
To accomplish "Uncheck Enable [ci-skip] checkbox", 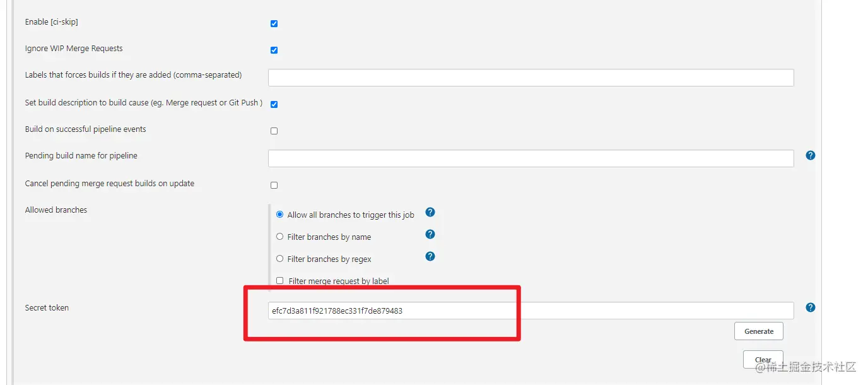I will (274, 24).
